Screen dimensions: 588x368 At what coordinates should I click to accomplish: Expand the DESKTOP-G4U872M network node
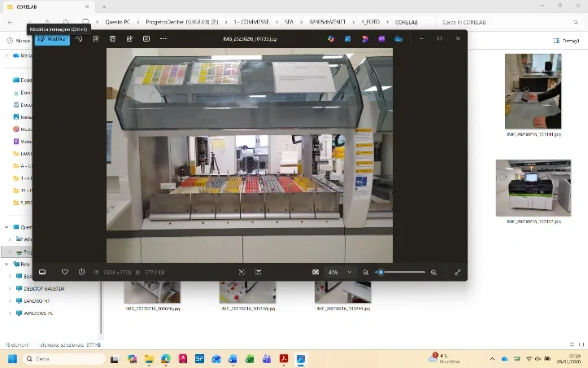[10, 289]
